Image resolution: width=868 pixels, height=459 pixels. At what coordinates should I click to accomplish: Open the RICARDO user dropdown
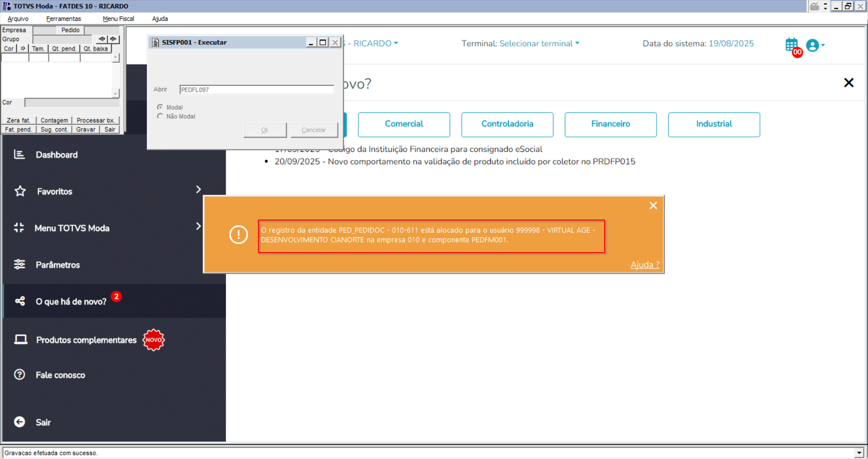pos(373,43)
